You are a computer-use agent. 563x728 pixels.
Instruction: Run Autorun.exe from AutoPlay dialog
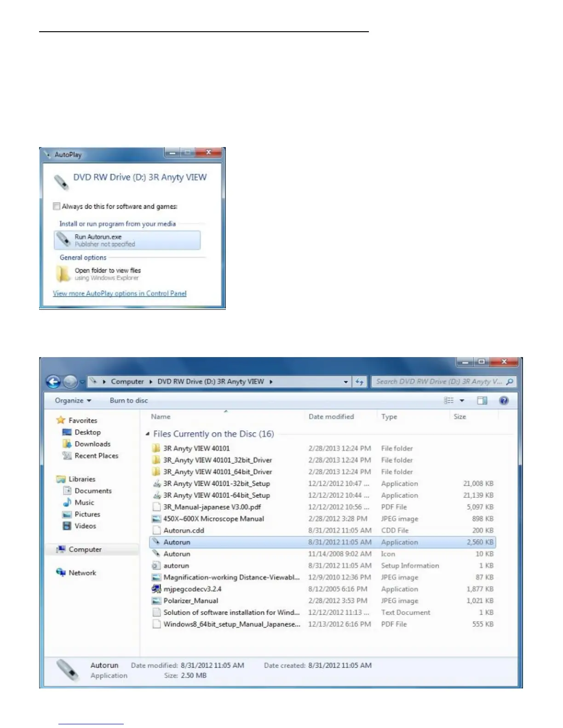pyautogui.click(x=127, y=240)
